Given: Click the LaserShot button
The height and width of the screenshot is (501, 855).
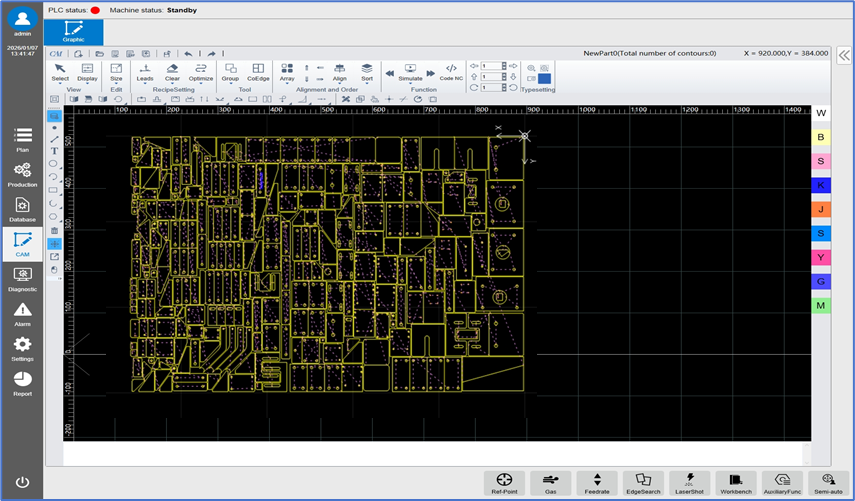Looking at the screenshot, I should click(x=689, y=483).
